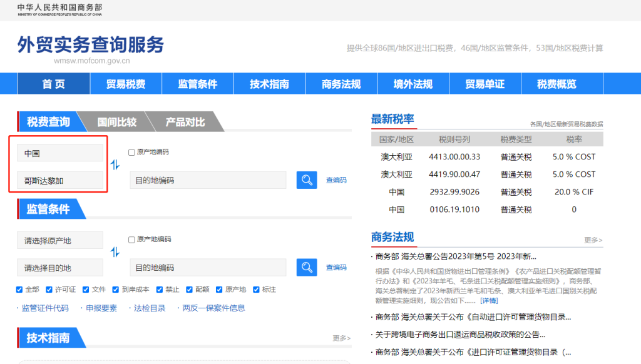641x364 pixels.
Task: Swap origin and destination in 监管条件
Action: (115, 252)
